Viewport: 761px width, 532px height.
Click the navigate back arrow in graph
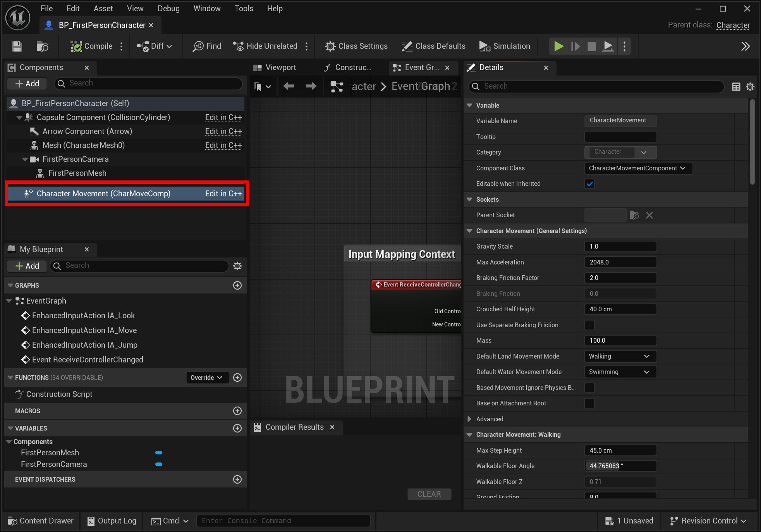coord(289,86)
